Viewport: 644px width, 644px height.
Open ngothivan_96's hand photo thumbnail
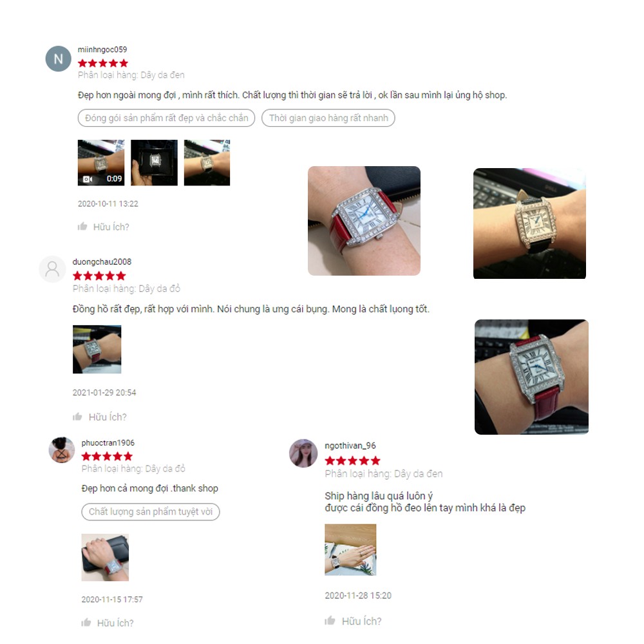click(x=350, y=549)
